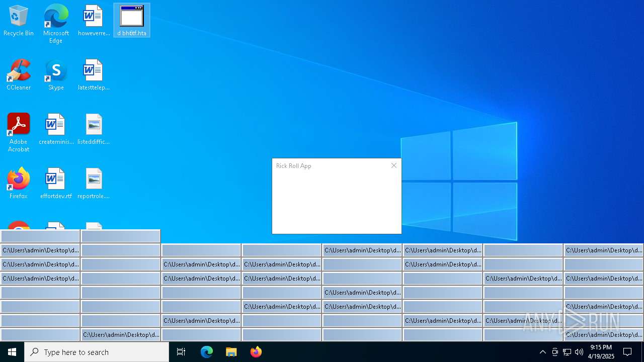Click the Type here to search box

click(97, 352)
